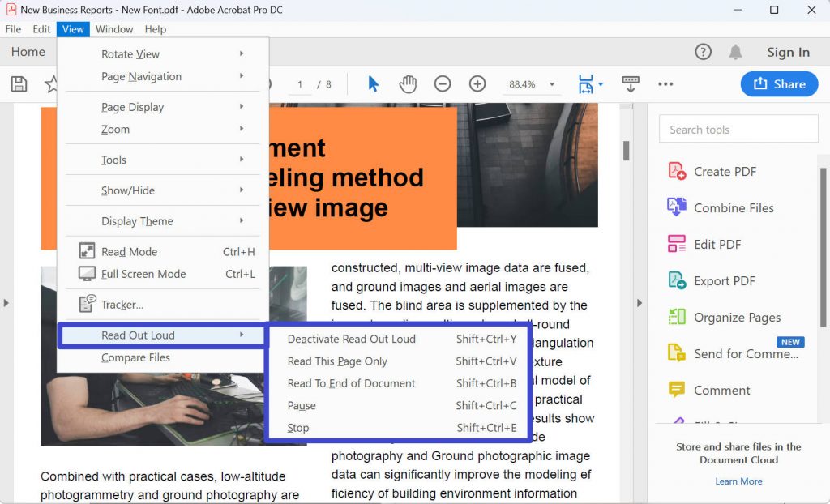
Task: Expand the Rotate View submenu
Action: [x=130, y=53]
